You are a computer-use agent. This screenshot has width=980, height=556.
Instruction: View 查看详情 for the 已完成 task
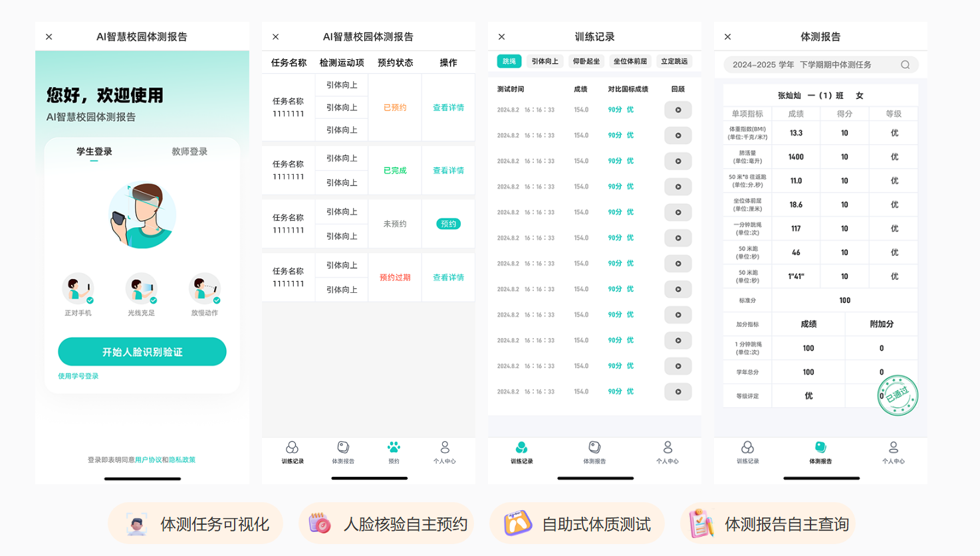tap(448, 171)
